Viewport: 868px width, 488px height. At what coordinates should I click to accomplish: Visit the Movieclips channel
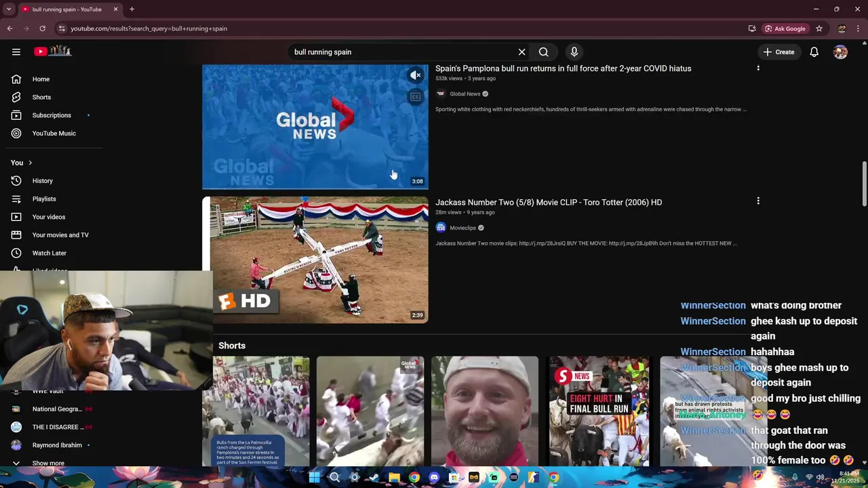click(x=462, y=228)
